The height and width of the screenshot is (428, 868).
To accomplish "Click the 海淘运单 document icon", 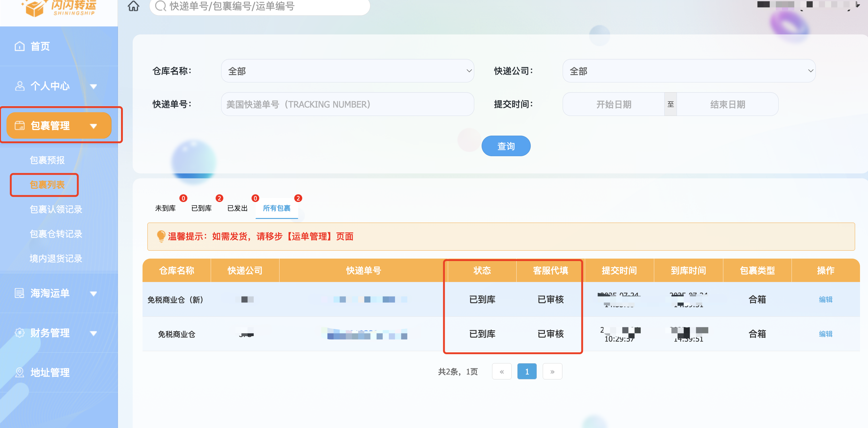I will click(20, 293).
